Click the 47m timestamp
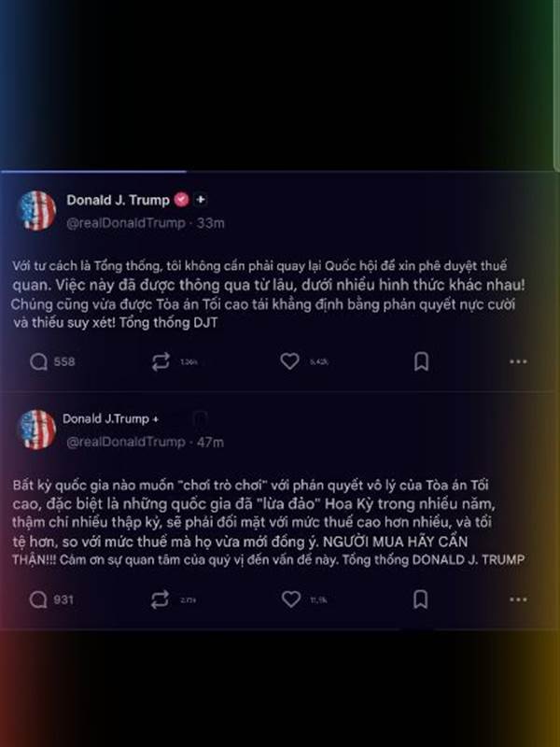560x747 pixels. [x=210, y=442]
